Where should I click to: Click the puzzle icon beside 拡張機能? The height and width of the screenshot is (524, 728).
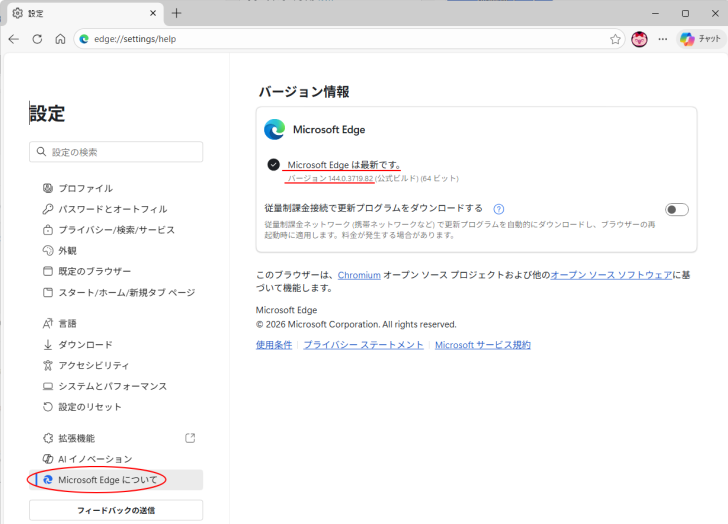(48, 438)
